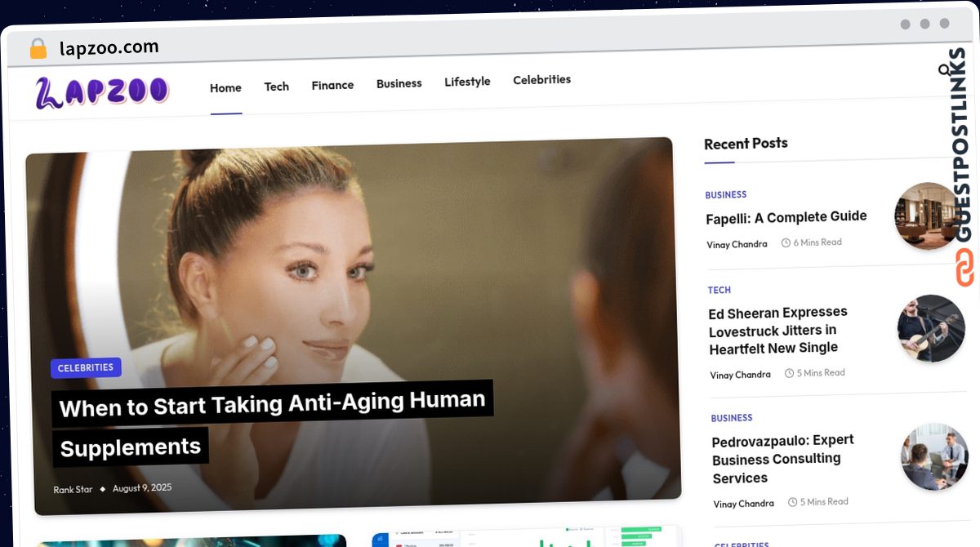This screenshot has height=547, width=980.
Task: Click the padlock icon beside lapzoo.com
Action: [38, 49]
